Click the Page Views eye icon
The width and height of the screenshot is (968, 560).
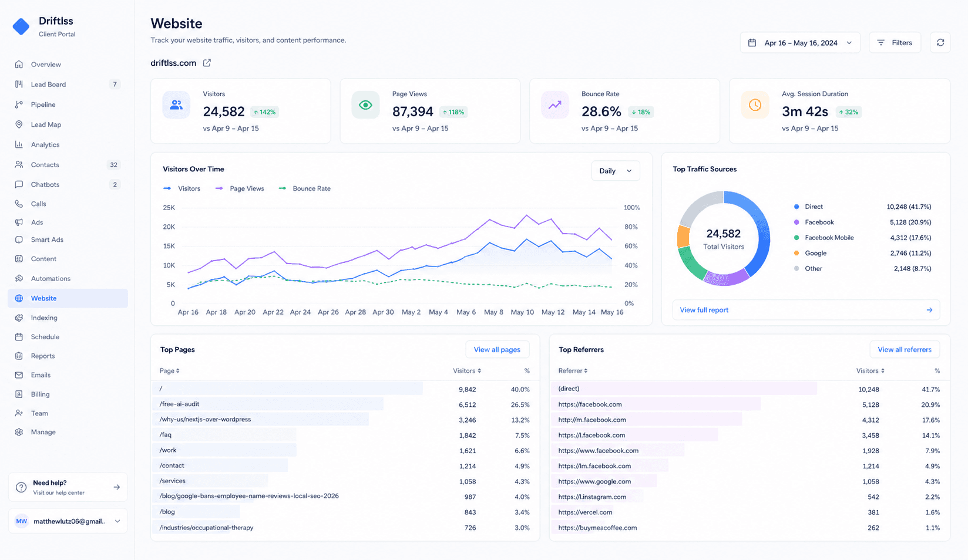coord(365,105)
